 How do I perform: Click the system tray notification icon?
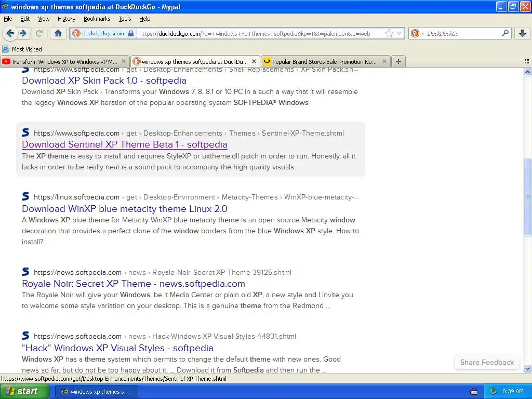[493, 391]
